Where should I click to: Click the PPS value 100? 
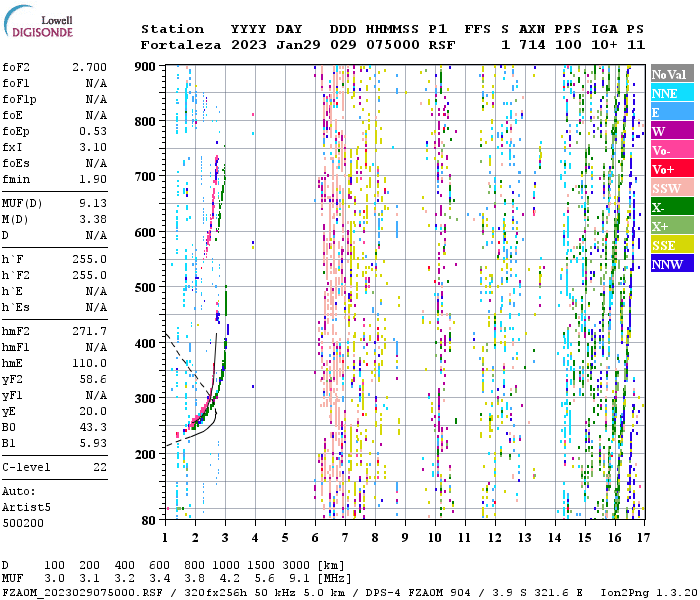(x=568, y=46)
